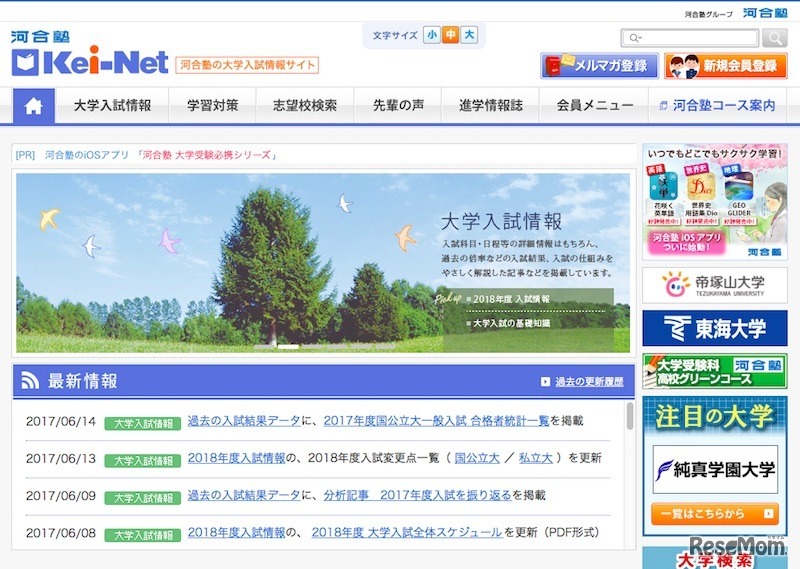Screen dimensions: 800x569
Task: Open the 大学入試の基礎知識 pickup link in banner
Action: pyautogui.click(x=511, y=323)
